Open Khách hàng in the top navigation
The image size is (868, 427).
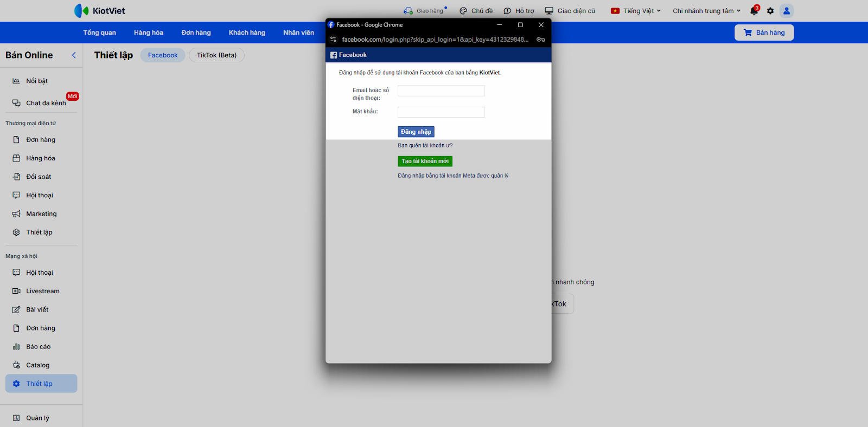click(247, 33)
